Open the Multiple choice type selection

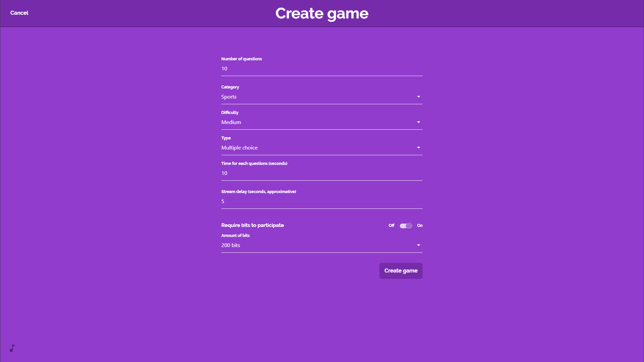(239, 148)
